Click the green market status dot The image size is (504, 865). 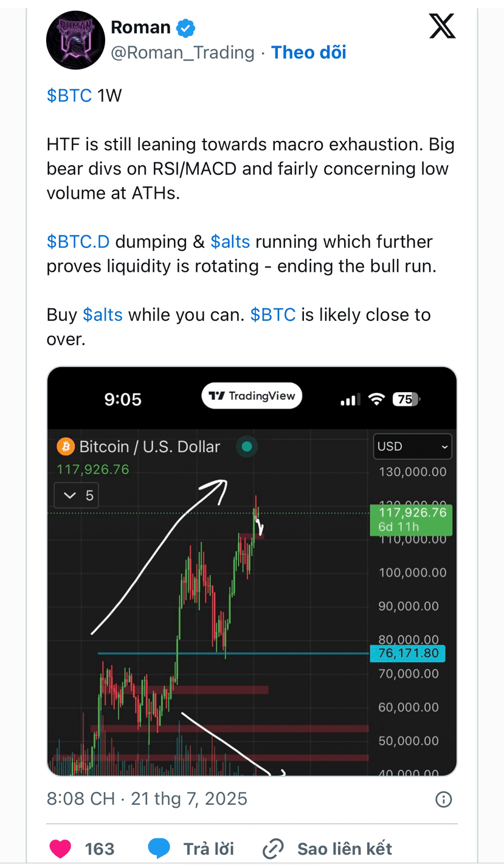[247, 447]
